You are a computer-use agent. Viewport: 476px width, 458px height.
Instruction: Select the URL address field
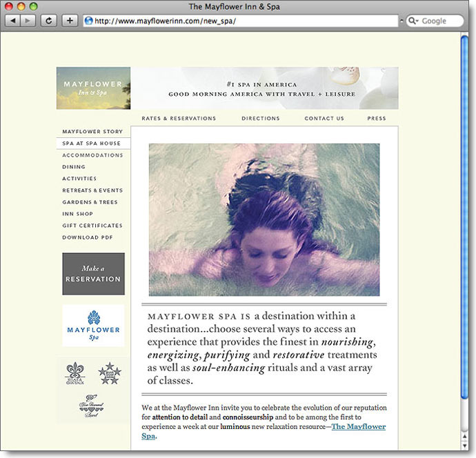point(241,21)
